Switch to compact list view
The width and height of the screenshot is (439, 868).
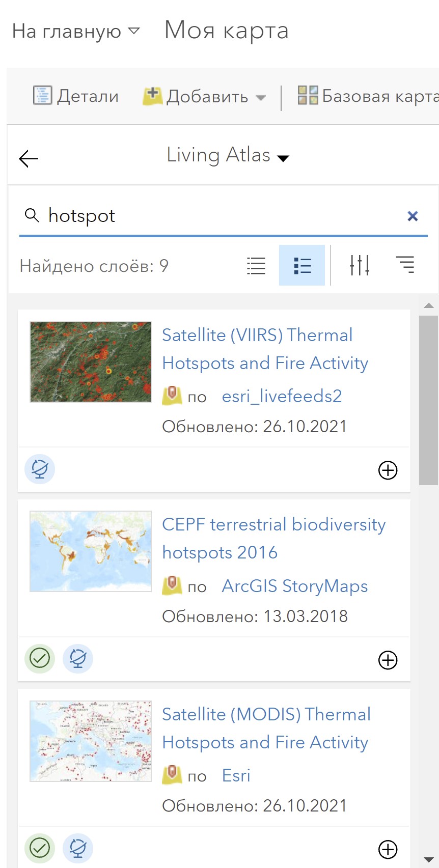pos(256,265)
